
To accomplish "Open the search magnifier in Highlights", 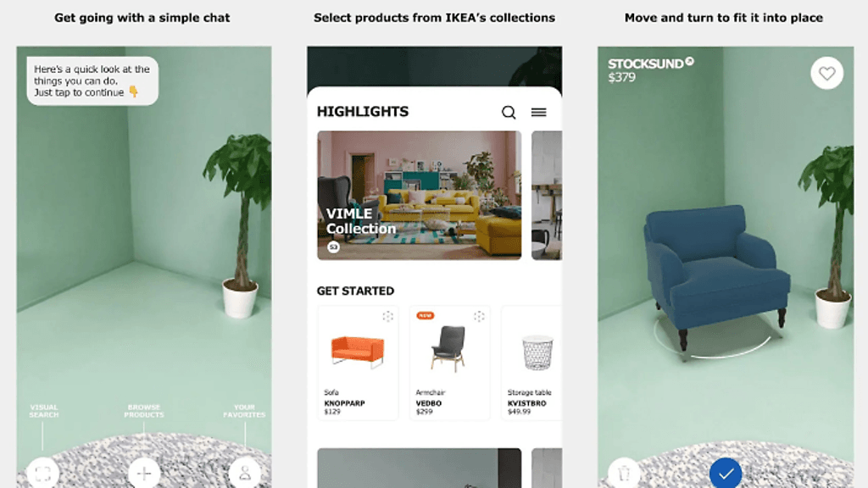I will point(509,113).
